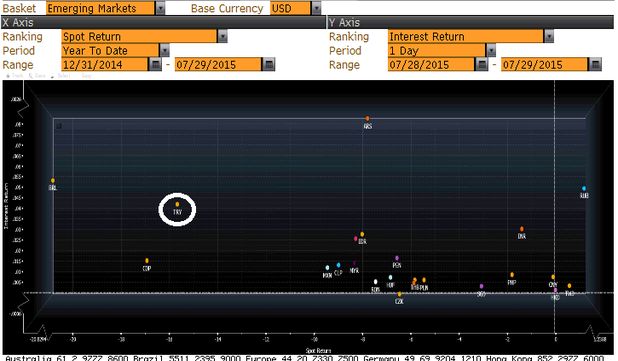Open calendar for X Axis end date 07/29/2015
The width and height of the screenshot is (618, 361).
(269, 64)
